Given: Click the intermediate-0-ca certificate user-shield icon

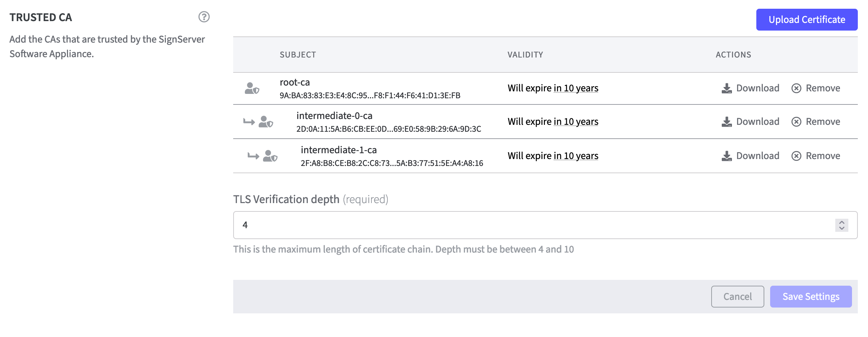Looking at the screenshot, I should pyautogui.click(x=266, y=122).
